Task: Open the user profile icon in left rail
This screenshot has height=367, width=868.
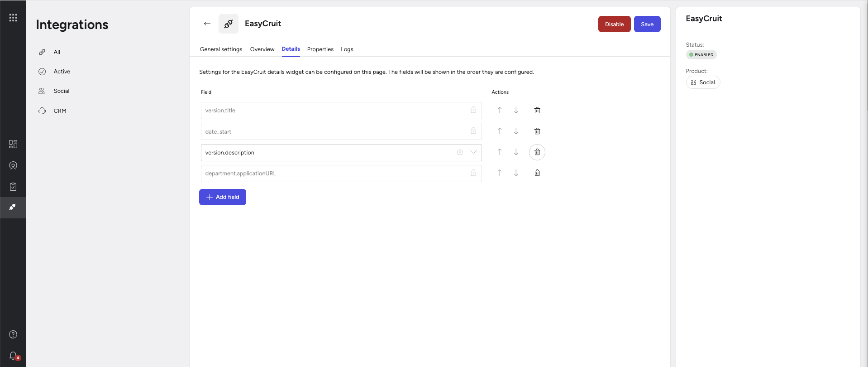Action: (13, 165)
